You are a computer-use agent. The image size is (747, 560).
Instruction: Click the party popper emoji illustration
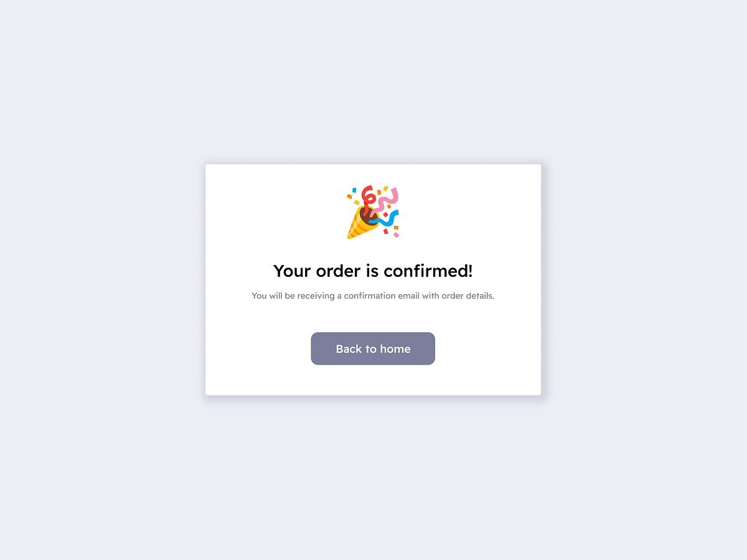(x=372, y=212)
